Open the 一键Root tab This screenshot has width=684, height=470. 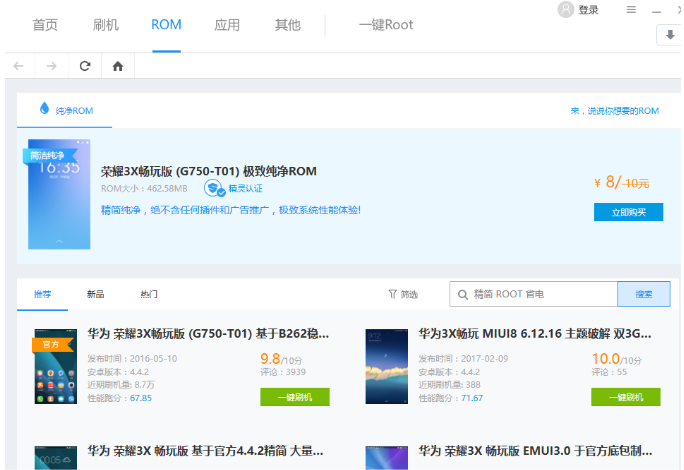[386, 25]
